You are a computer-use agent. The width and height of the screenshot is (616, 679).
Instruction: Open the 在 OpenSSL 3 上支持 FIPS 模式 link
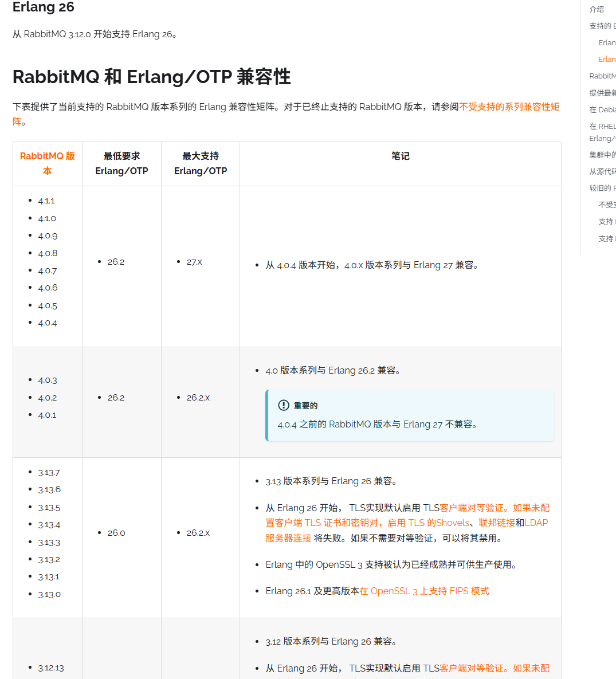tap(424, 591)
